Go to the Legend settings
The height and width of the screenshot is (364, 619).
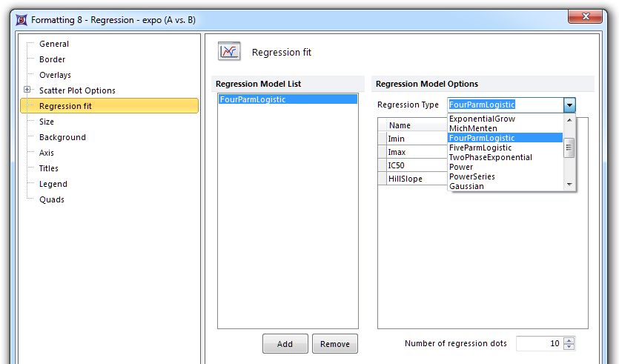[x=53, y=184]
